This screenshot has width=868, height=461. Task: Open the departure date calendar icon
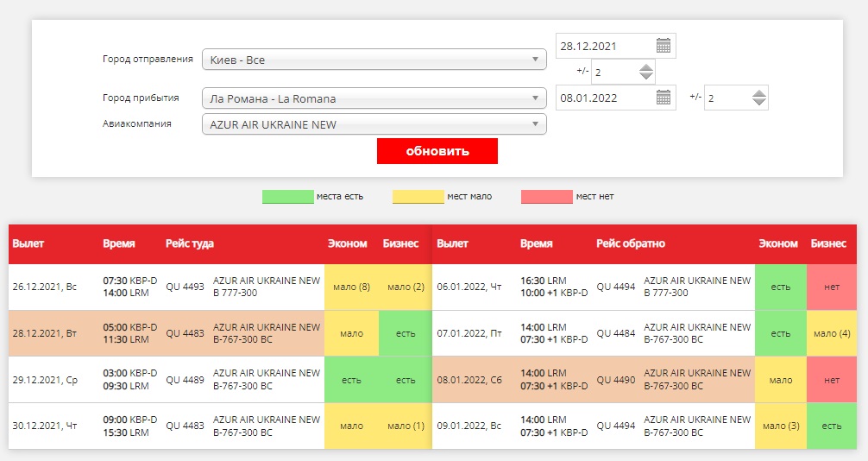(x=663, y=46)
